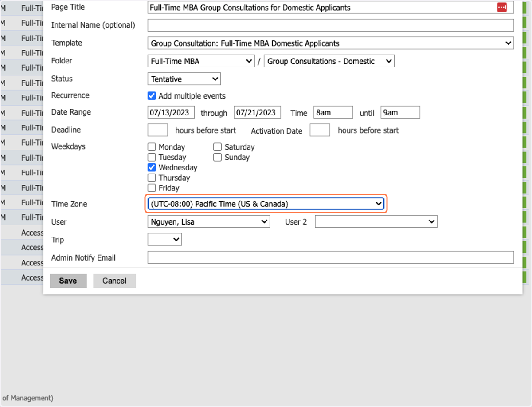Click the Activation Date label
This screenshot has width=532, height=407.
[x=277, y=131]
